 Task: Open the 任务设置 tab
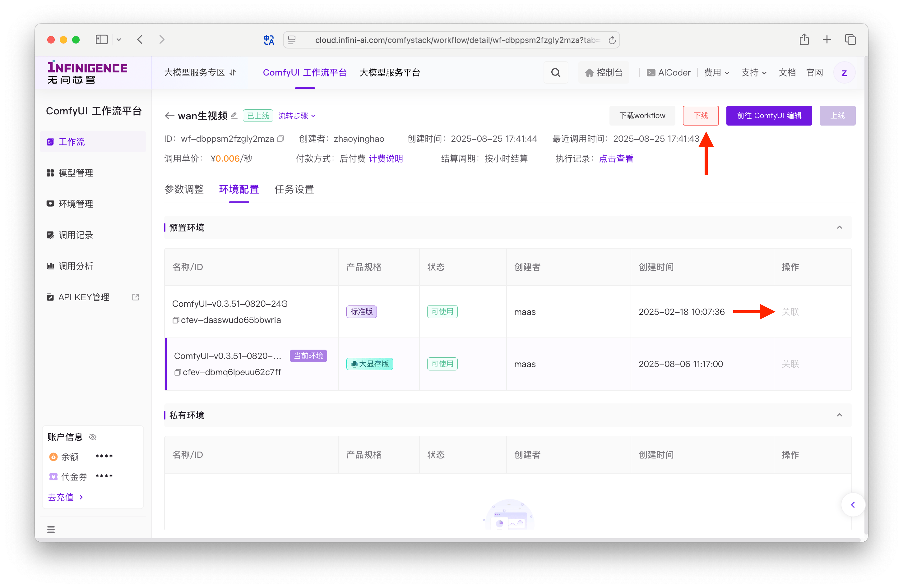point(294,189)
